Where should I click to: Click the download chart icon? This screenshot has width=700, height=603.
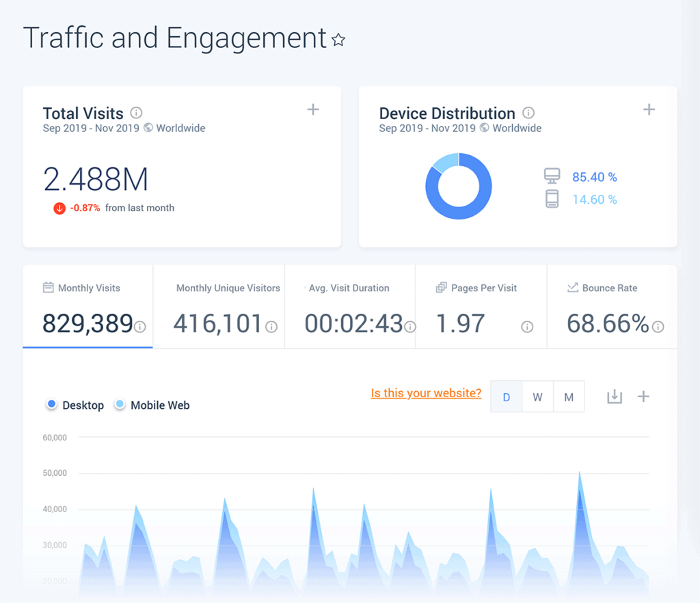tap(615, 397)
